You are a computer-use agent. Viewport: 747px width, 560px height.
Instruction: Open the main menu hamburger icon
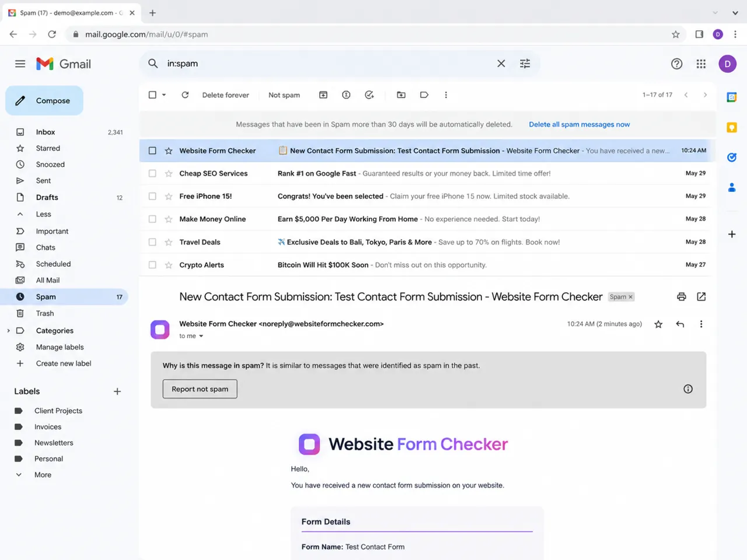pos(20,64)
